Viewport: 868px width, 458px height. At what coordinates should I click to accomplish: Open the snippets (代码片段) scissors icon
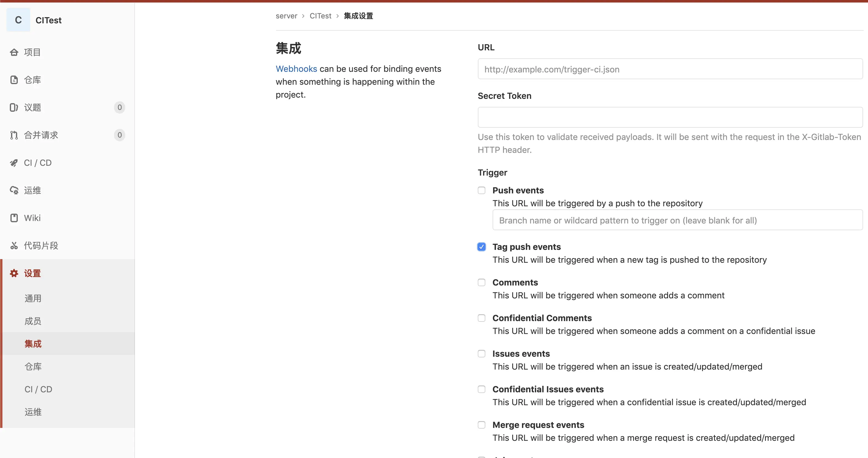14,246
